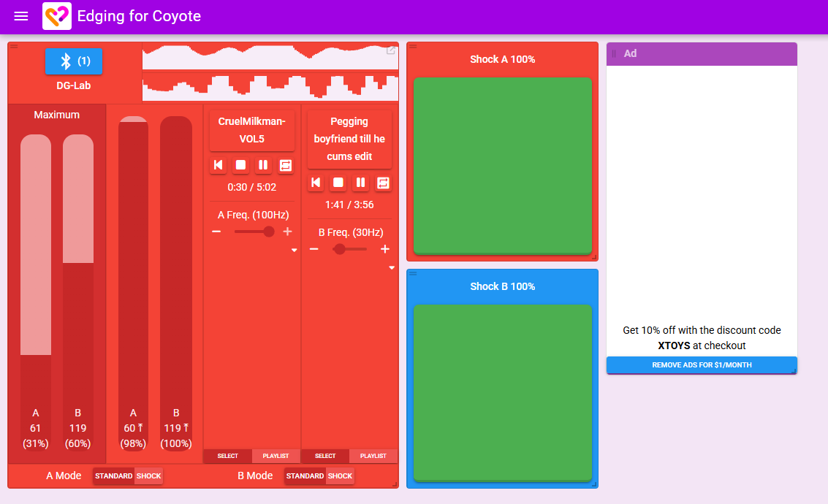Click Remove Ads for $1/month button

click(x=702, y=365)
